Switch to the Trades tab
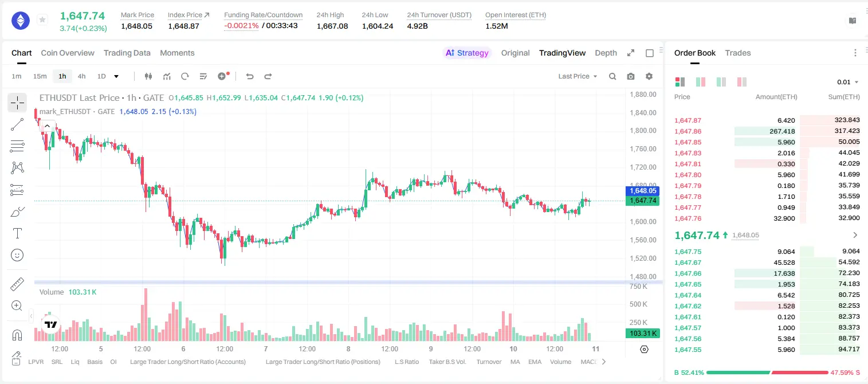Image resolution: width=868 pixels, height=384 pixels. pyautogui.click(x=738, y=53)
